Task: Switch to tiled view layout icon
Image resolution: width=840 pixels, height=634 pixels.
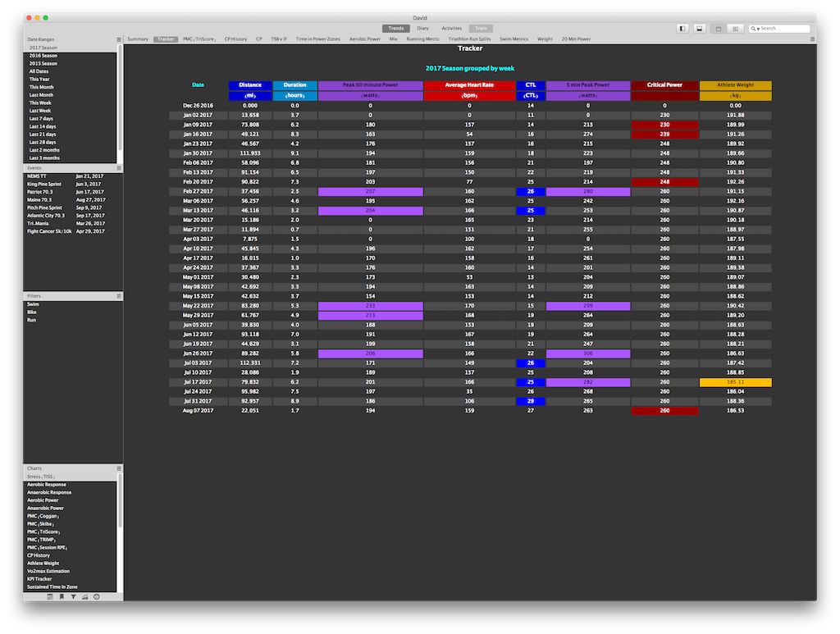Action: (x=735, y=29)
